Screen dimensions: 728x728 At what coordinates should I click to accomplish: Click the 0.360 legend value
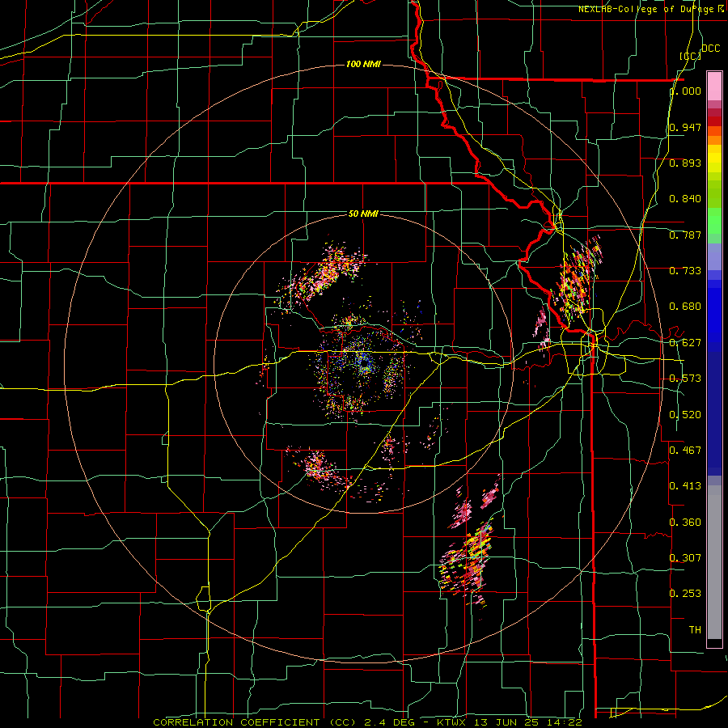click(685, 523)
